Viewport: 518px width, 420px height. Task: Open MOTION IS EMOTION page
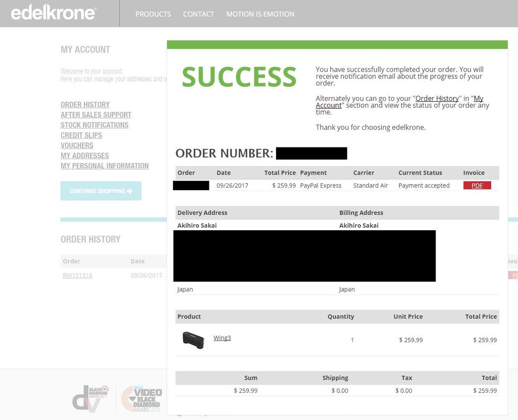coord(260,14)
